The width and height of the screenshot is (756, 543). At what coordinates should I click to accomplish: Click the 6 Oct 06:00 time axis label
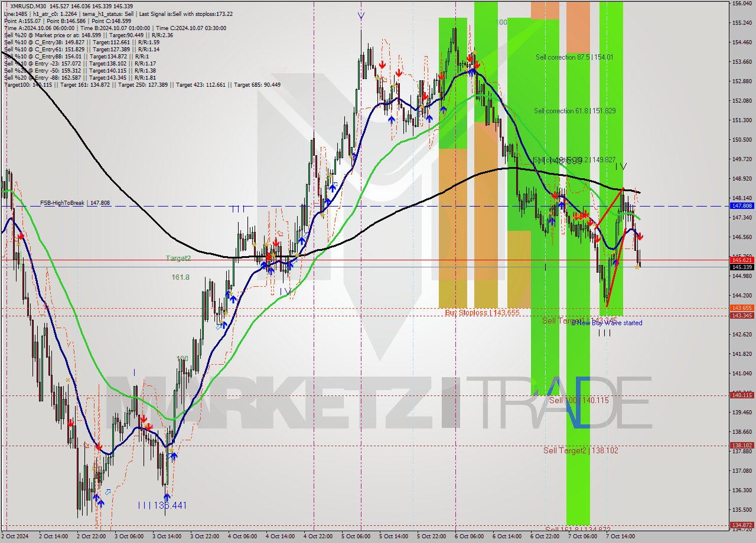pyautogui.click(x=470, y=537)
